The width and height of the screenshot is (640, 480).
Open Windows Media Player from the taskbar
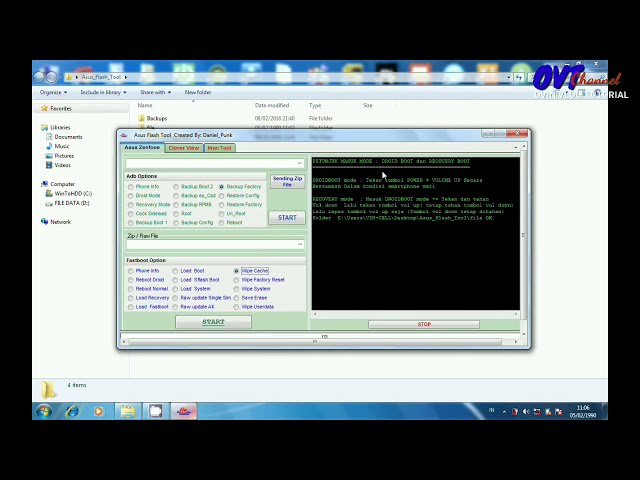pyautogui.click(x=98, y=411)
